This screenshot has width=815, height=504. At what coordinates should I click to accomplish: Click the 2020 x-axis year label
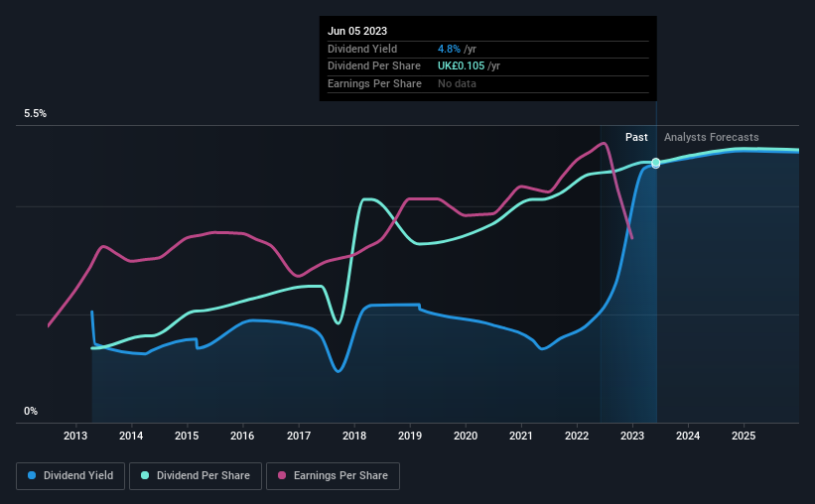(x=466, y=436)
